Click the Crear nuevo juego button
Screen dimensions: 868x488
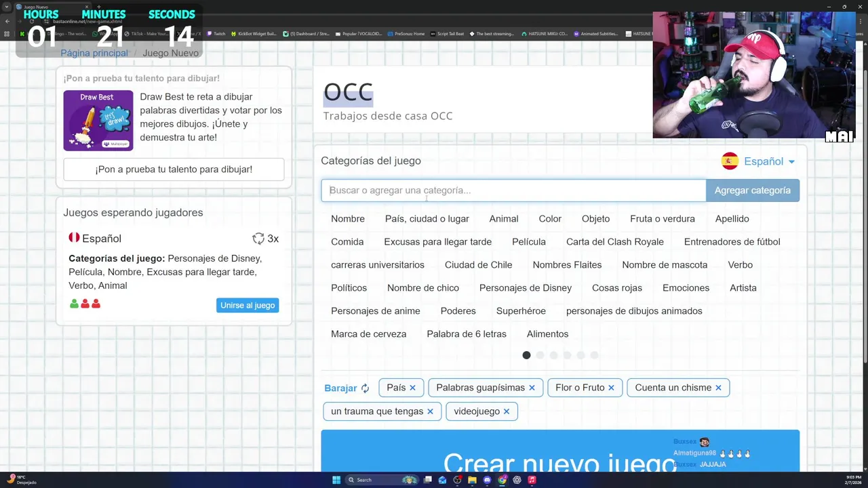coord(560,451)
